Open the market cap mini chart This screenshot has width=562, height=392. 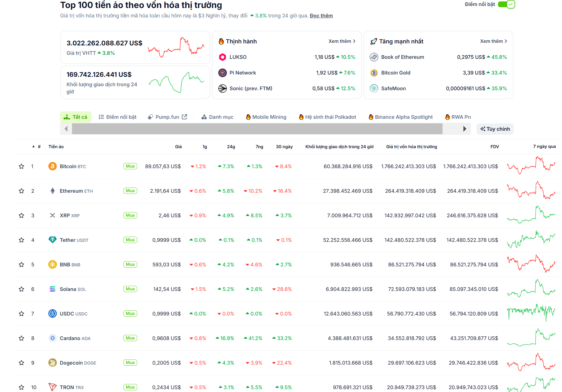(176, 47)
